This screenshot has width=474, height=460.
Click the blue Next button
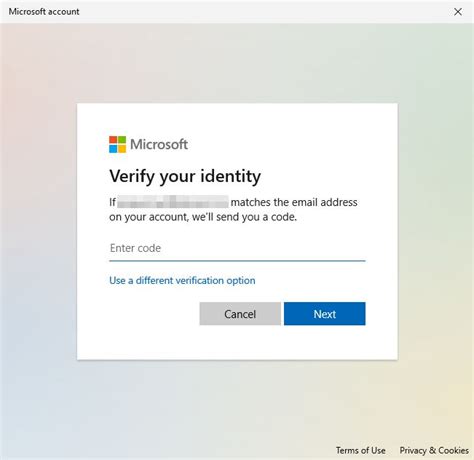pyautogui.click(x=325, y=314)
